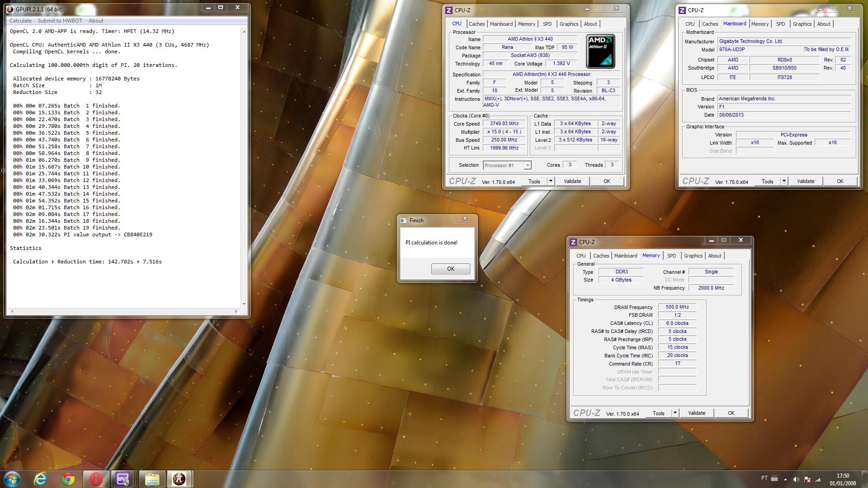The image size is (868, 488).
Task: Click Validate in Mainboard window
Action: [806, 181]
